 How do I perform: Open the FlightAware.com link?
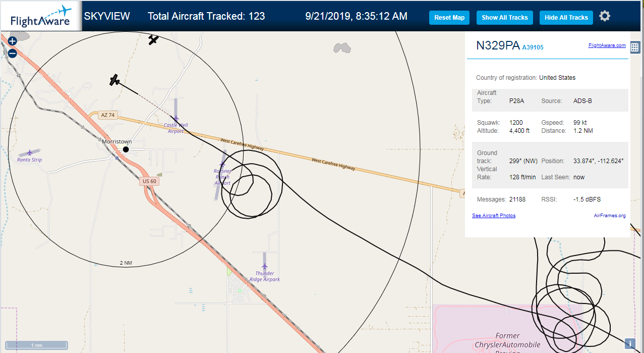pyautogui.click(x=607, y=45)
